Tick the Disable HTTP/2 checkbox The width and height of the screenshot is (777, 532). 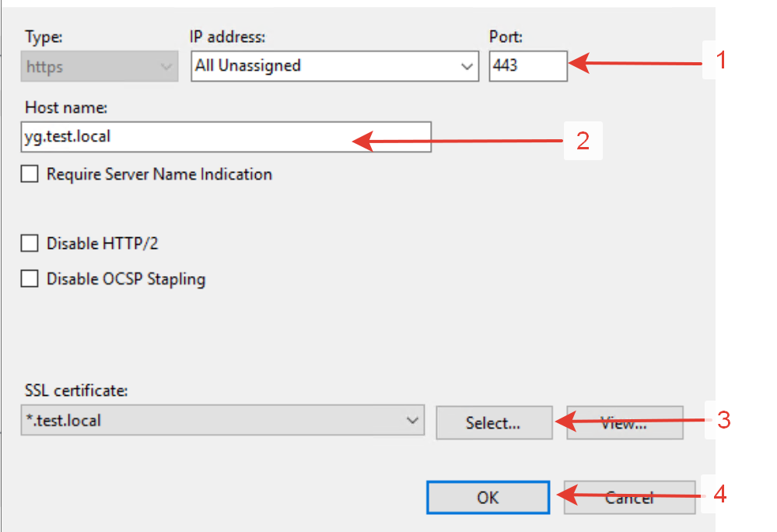[x=30, y=243]
